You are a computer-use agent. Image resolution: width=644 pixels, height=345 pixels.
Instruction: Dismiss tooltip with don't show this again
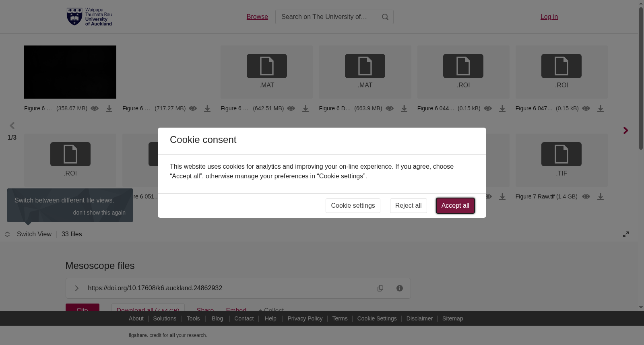click(x=99, y=213)
